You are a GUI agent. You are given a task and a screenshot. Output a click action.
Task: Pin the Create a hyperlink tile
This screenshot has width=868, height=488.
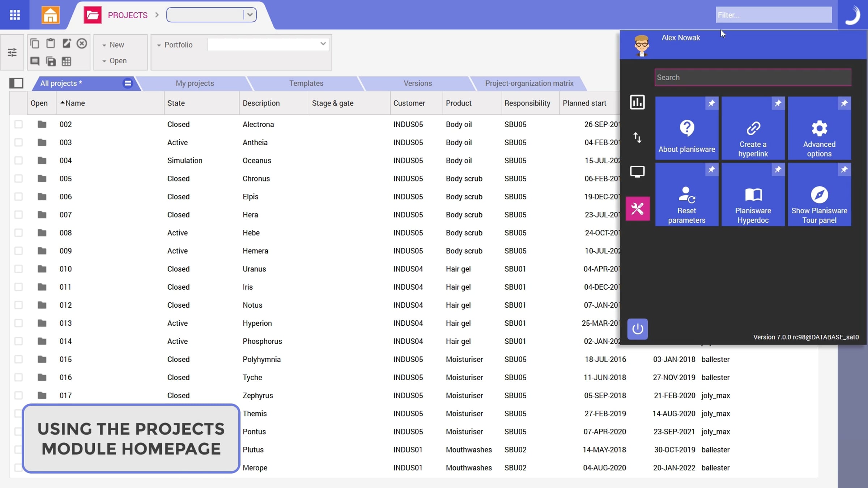(x=778, y=103)
